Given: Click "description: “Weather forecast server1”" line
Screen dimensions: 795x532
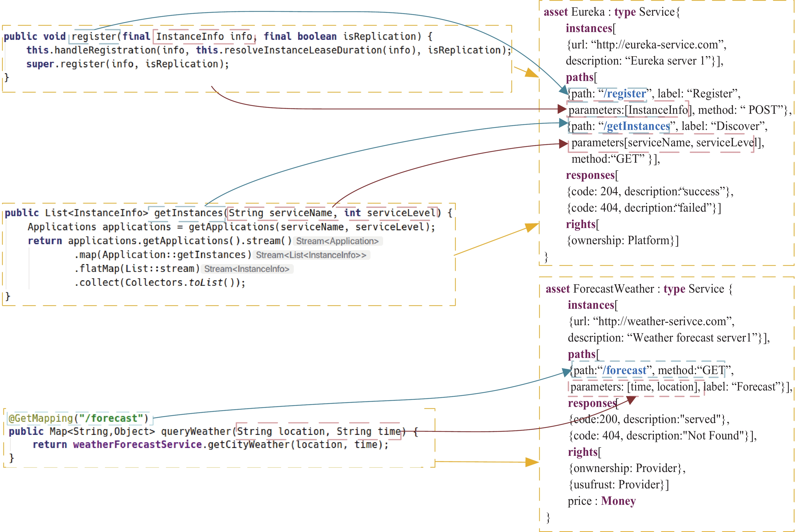Looking at the screenshot, I should tap(669, 338).
